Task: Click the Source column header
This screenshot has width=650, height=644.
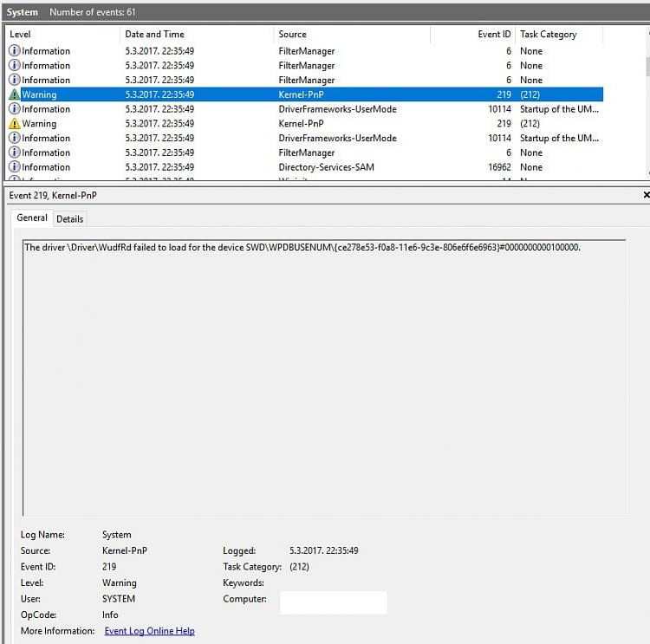Action: click(x=351, y=34)
